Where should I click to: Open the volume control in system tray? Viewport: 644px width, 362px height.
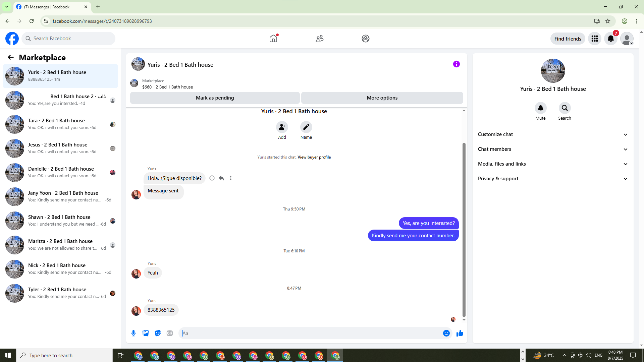click(589, 355)
